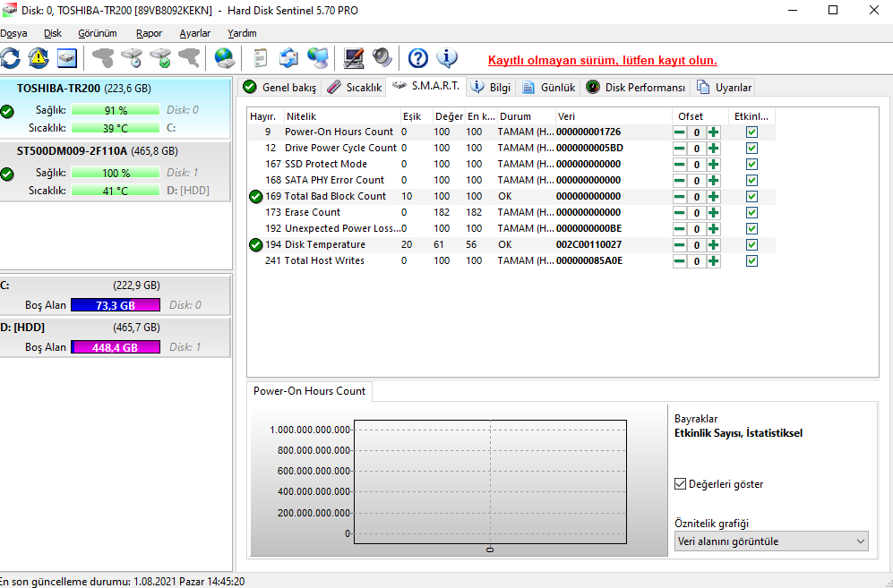
Task: Click the envelope with arrows toolbar icon
Action: point(288,58)
